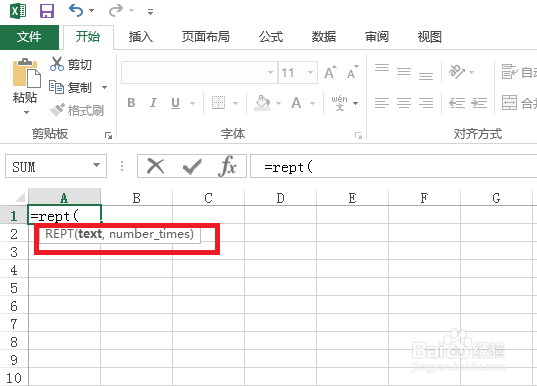Click the wrap text icon
Viewport: 537px width, 386px height.
pos(509,72)
